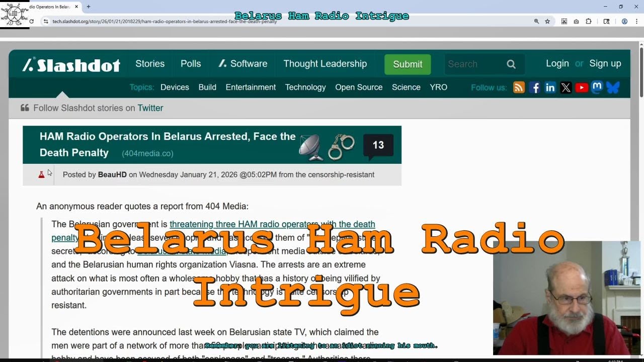
Task: Click the site information icon in the address bar
Action: click(46, 22)
